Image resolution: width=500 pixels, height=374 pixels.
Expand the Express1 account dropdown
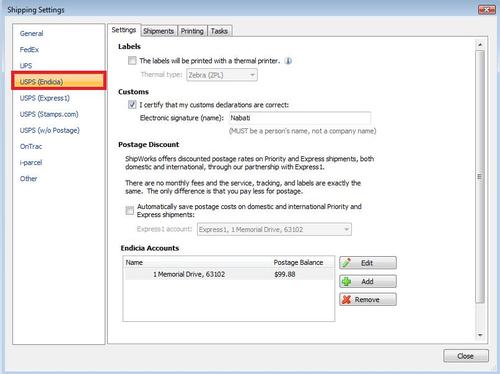coord(274,229)
